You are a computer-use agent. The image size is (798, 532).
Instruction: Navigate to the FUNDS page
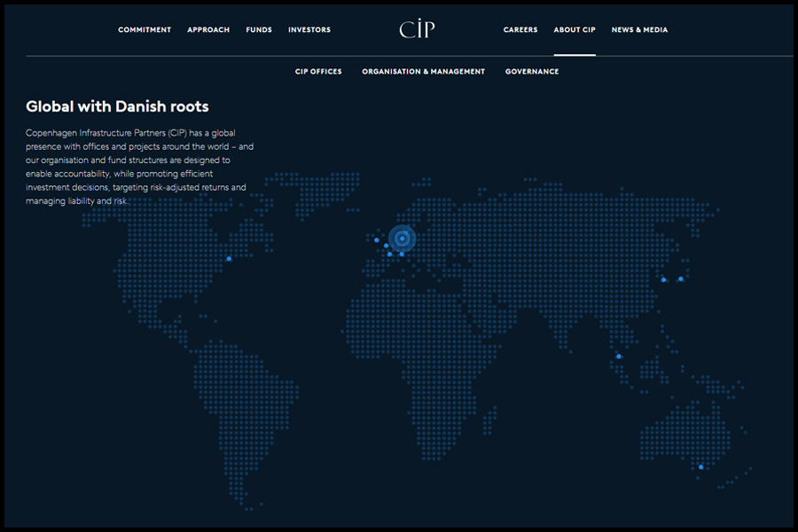pyautogui.click(x=258, y=29)
